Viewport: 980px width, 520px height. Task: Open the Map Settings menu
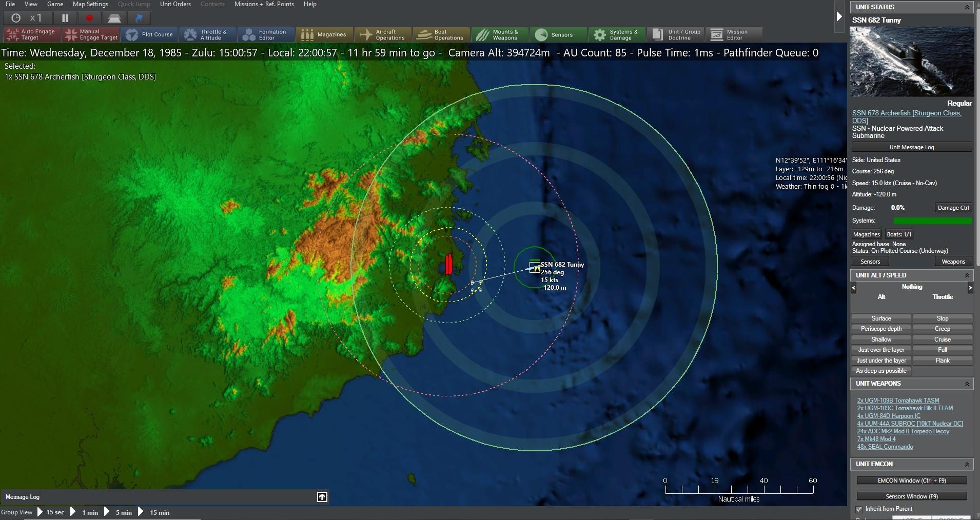pos(90,4)
